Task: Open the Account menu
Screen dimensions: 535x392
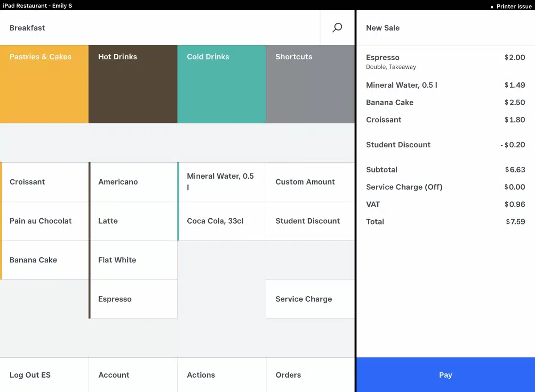Action: coord(133,375)
